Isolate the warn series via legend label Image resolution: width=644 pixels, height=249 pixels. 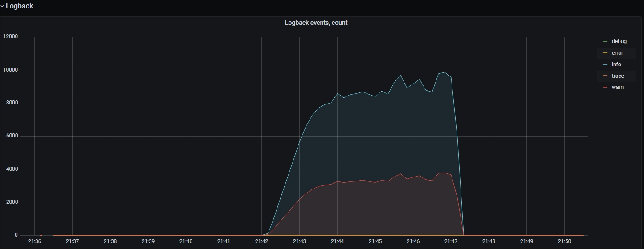point(617,87)
